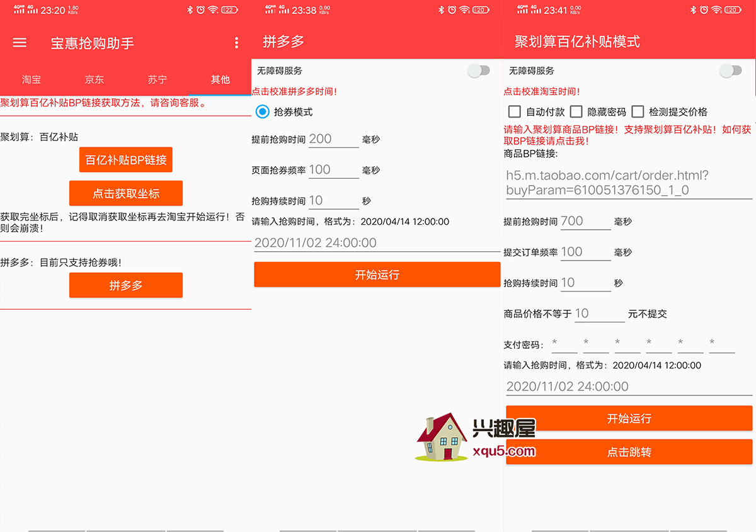Tap the 聚划算：百亿补贴 label

point(39,137)
